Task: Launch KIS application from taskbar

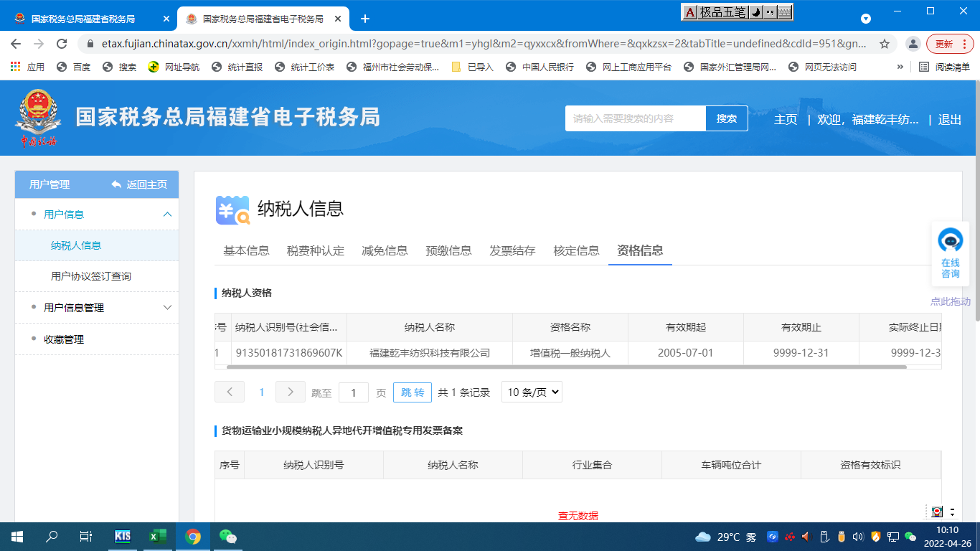Action: (x=123, y=536)
